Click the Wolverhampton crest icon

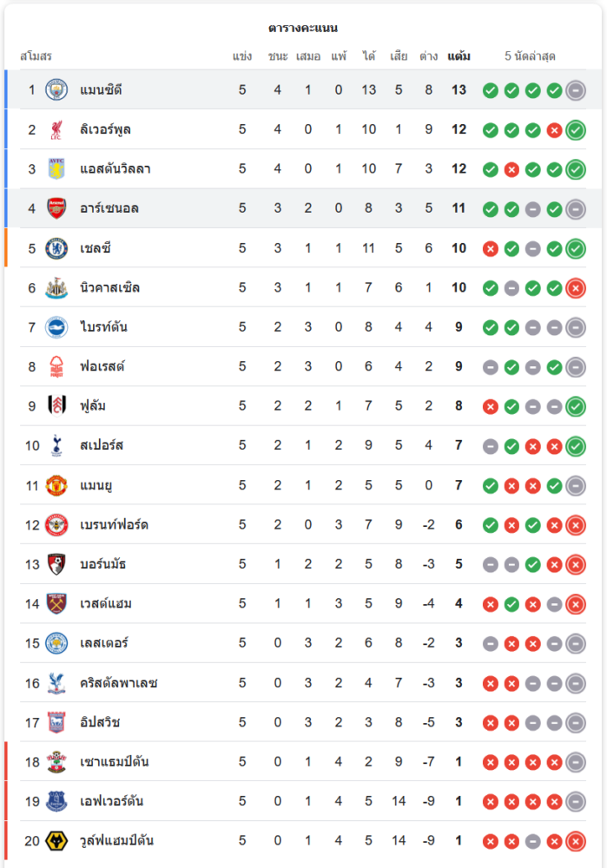[x=56, y=841]
